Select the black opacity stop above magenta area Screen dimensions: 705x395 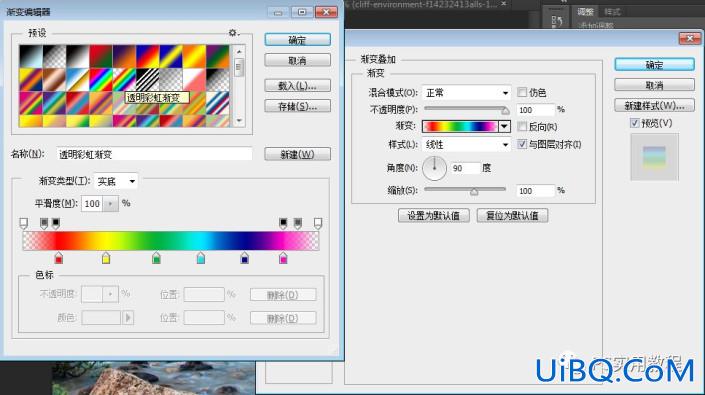tap(283, 223)
